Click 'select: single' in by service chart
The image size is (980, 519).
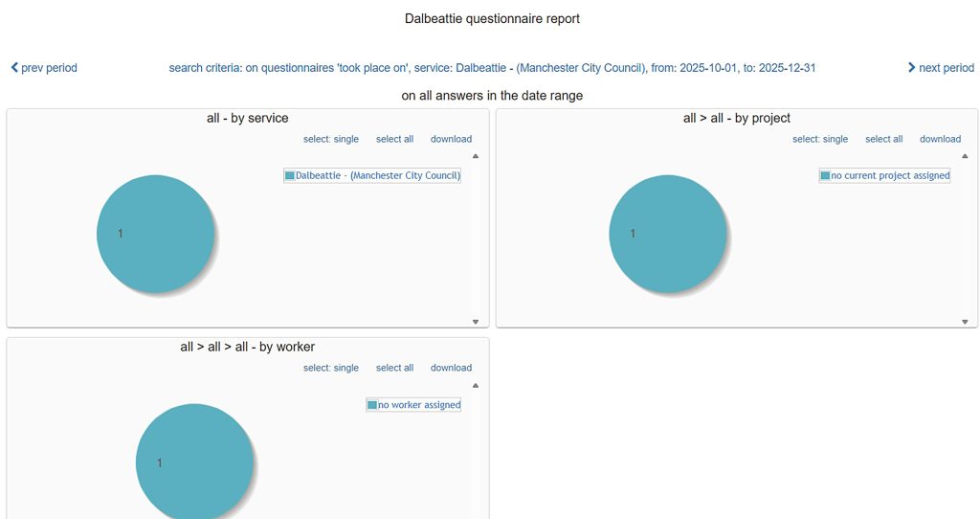pyautogui.click(x=331, y=139)
